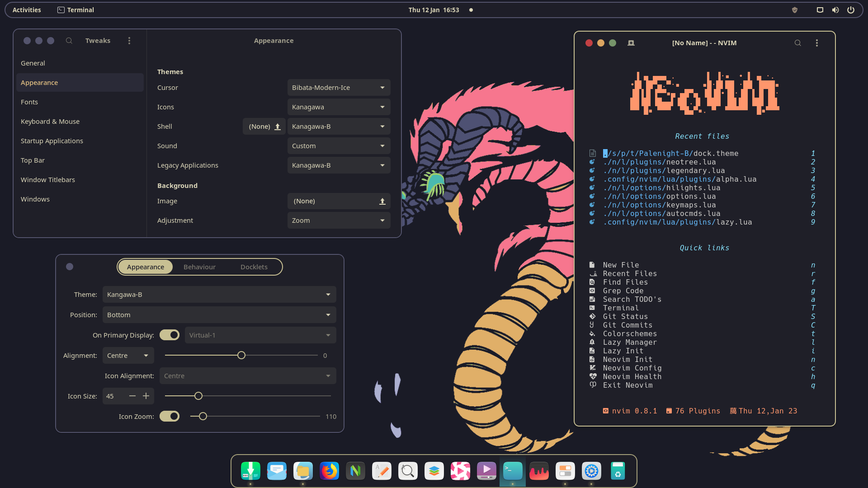Viewport: 868px width, 488px height.
Task: Open the Icons theme dropdown showing Kanagawa
Action: tap(339, 107)
